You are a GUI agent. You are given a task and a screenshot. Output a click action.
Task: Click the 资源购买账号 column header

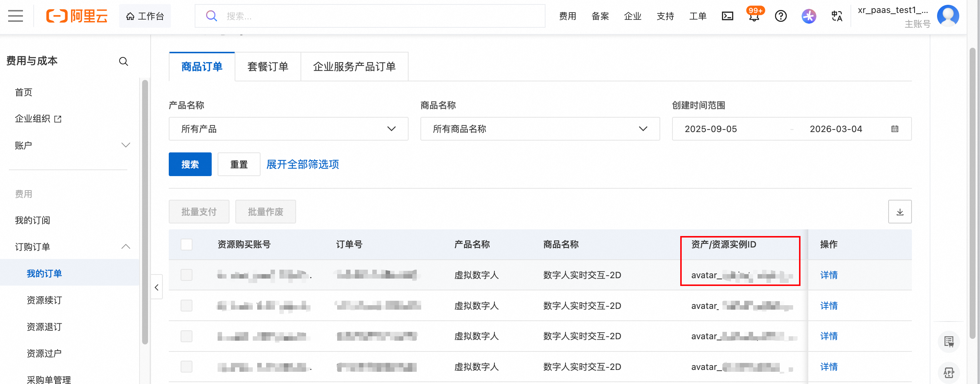(244, 245)
